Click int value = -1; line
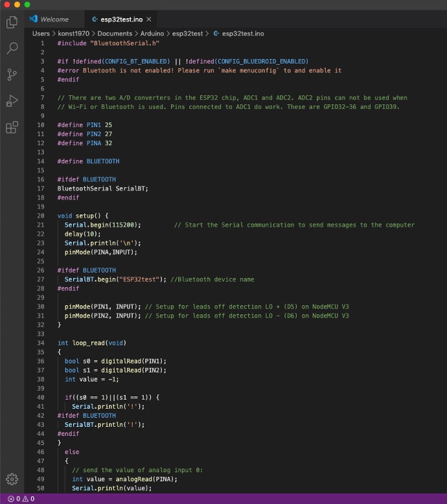 [x=91, y=379]
